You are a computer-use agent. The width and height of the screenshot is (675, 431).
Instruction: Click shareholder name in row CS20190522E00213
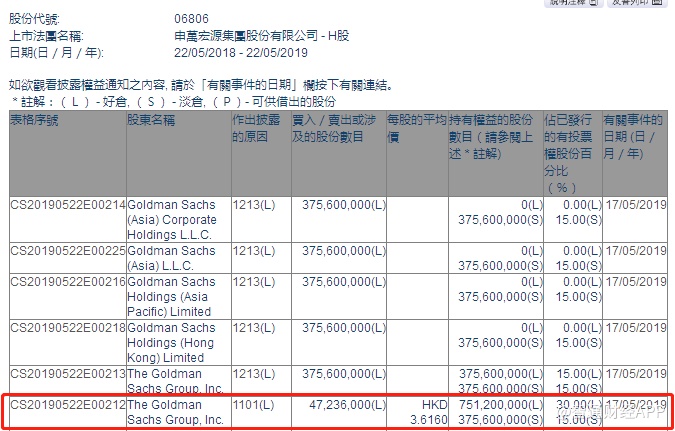pyautogui.click(x=176, y=381)
